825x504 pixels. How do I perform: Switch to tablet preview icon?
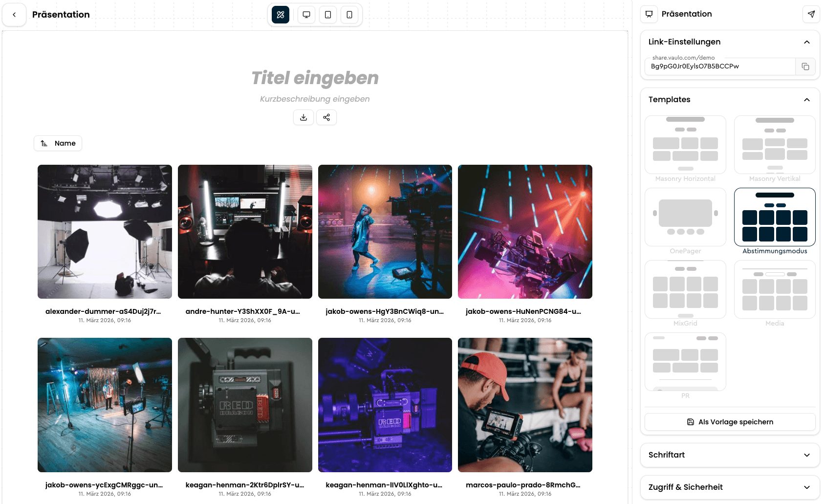[x=328, y=15]
